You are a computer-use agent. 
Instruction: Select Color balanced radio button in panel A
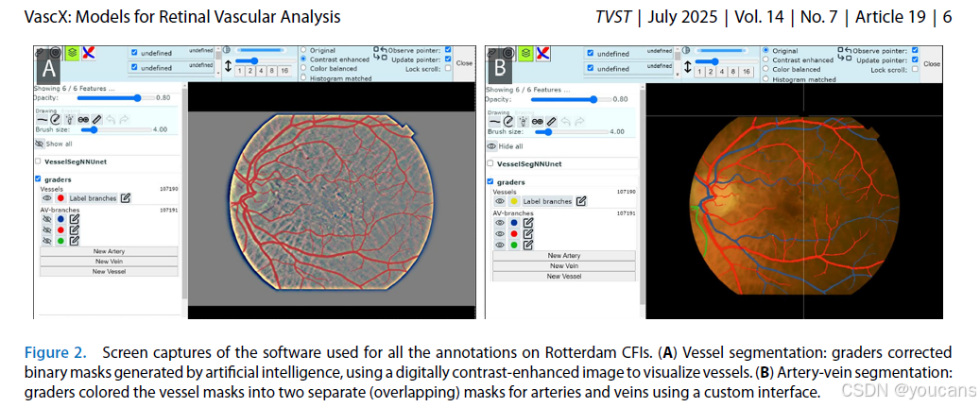pos(303,68)
